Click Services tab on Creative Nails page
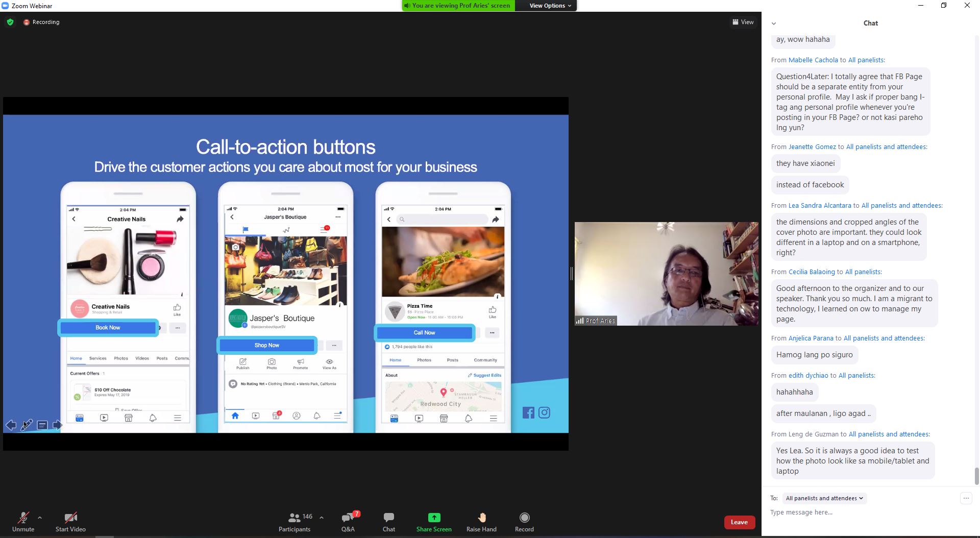Viewport: 980px width, 538px height. (x=98, y=358)
